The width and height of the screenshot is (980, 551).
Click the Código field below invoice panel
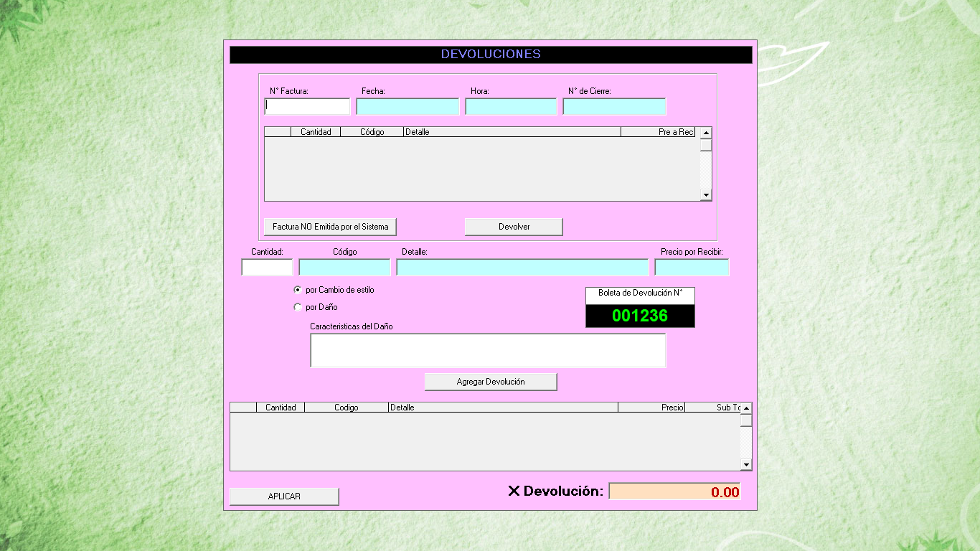(x=344, y=268)
